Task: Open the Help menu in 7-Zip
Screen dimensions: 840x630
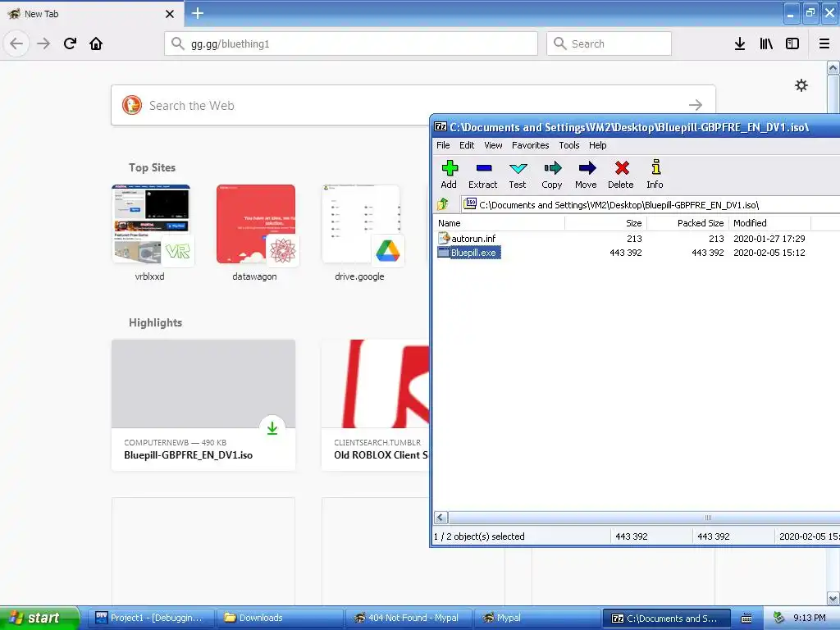Action: pyautogui.click(x=597, y=145)
